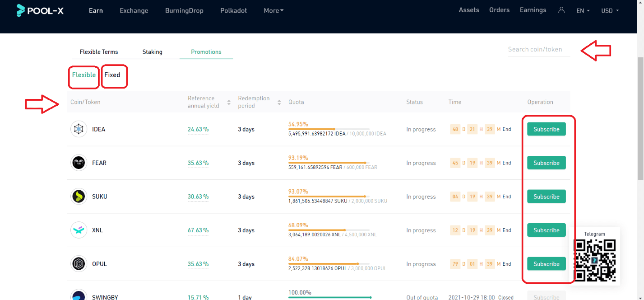Click the 93.07% quota percentage
This screenshot has height=300, width=644.
tap(298, 191)
